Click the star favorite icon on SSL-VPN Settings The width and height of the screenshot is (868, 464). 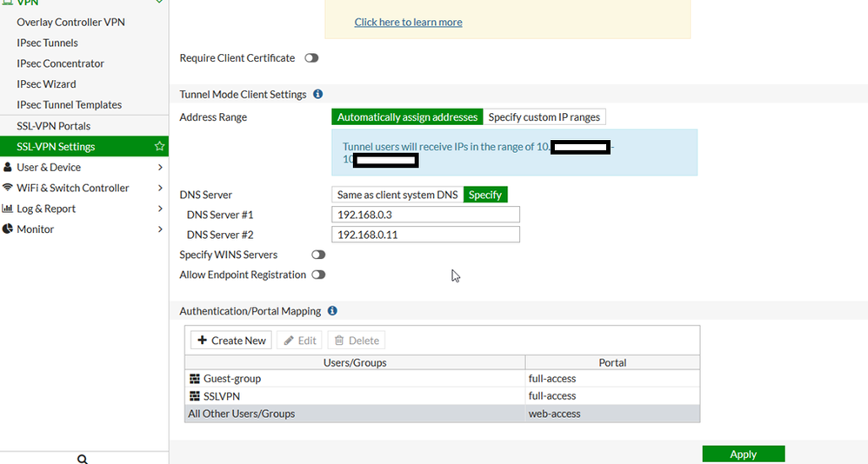(x=159, y=146)
